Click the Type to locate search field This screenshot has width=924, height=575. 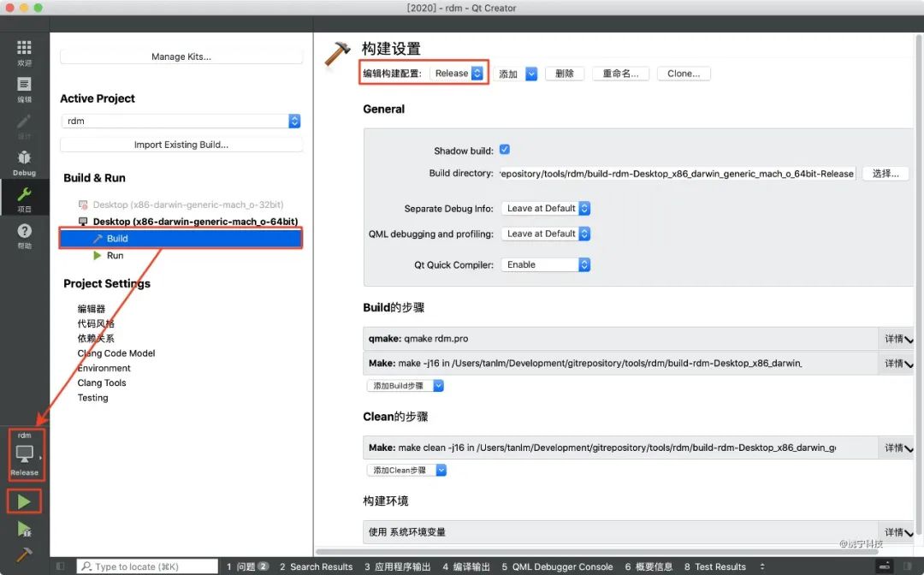[x=147, y=566]
